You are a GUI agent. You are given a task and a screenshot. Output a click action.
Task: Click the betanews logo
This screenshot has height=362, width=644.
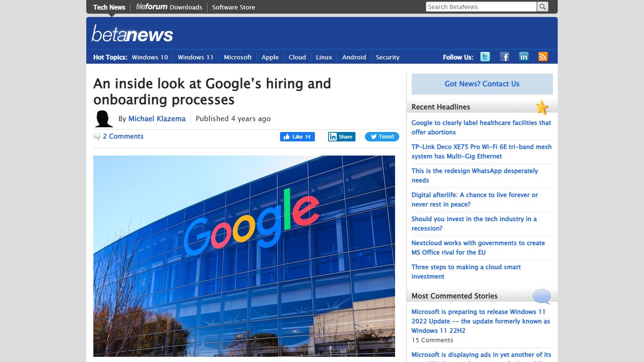tap(132, 33)
